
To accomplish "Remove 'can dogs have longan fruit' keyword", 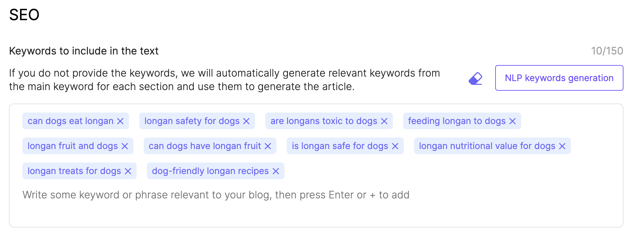I will point(268,146).
